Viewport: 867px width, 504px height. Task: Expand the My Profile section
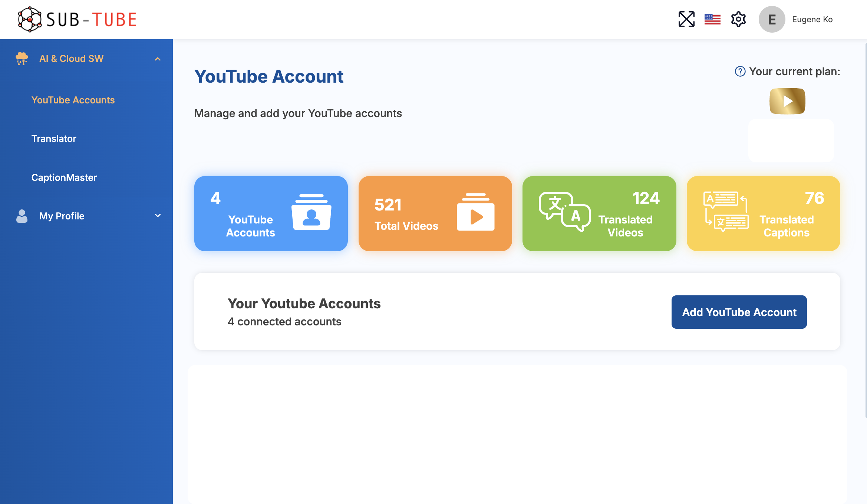tap(158, 216)
